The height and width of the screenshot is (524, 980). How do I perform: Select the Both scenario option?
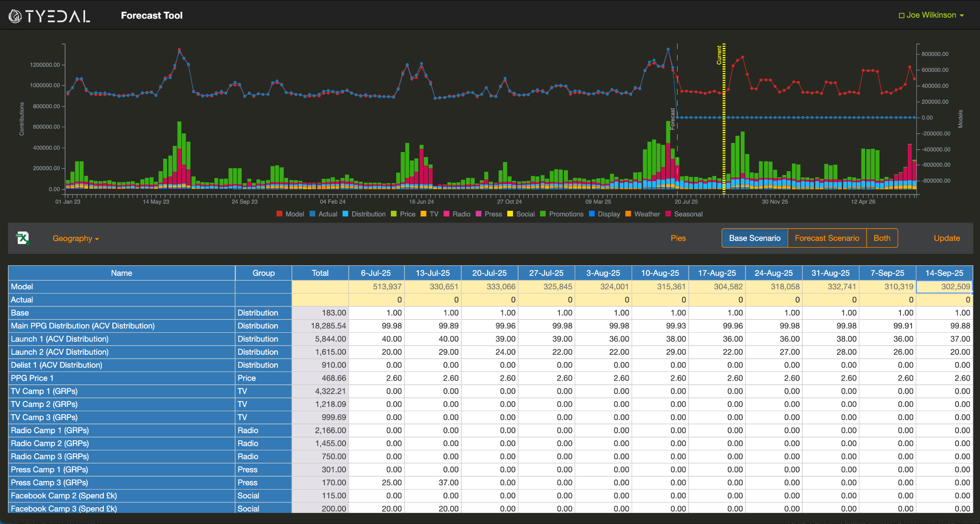point(882,238)
